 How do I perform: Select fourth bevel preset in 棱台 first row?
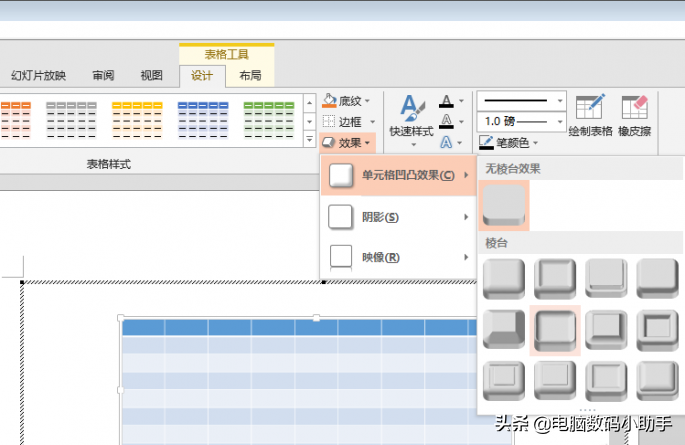tap(657, 279)
